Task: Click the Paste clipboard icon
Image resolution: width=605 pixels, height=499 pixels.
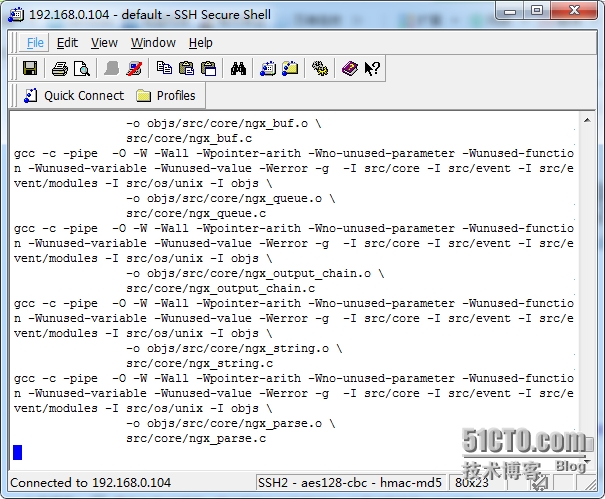Action: (186, 69)
